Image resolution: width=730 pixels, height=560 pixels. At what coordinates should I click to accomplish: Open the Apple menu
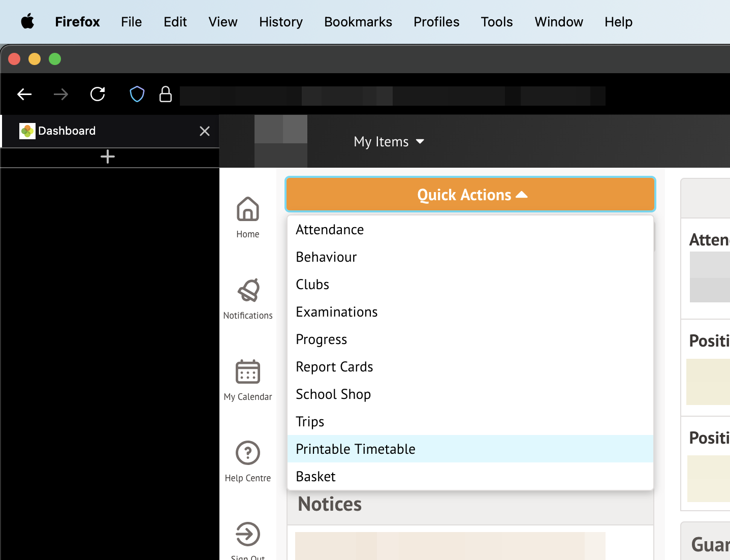(x=27, y=22)
